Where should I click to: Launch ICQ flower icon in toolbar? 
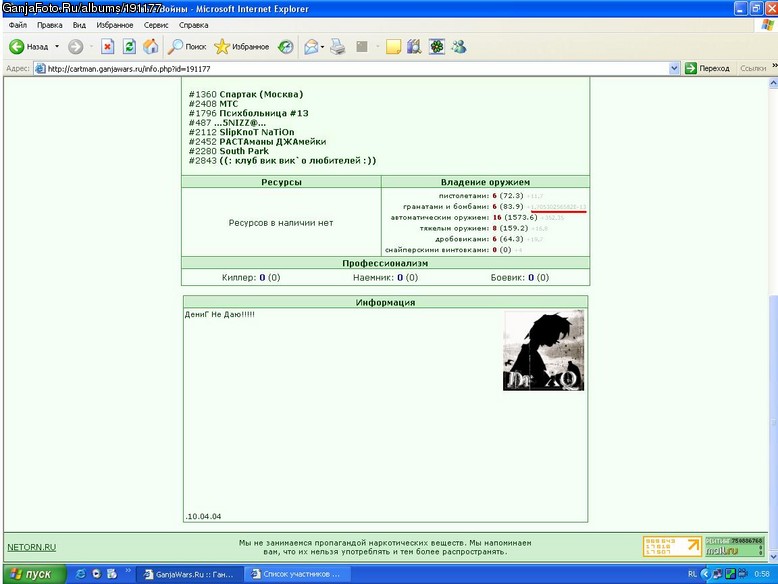(x=437, y=47)
